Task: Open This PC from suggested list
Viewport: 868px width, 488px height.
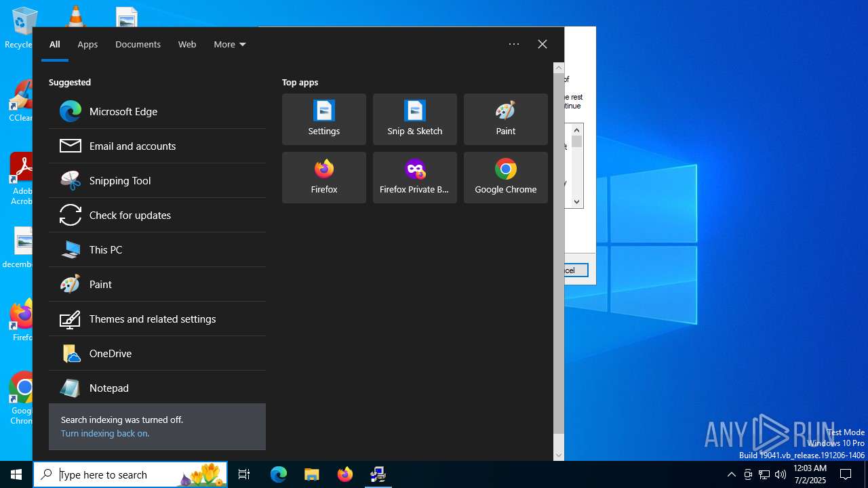Action: click(157, 249)
